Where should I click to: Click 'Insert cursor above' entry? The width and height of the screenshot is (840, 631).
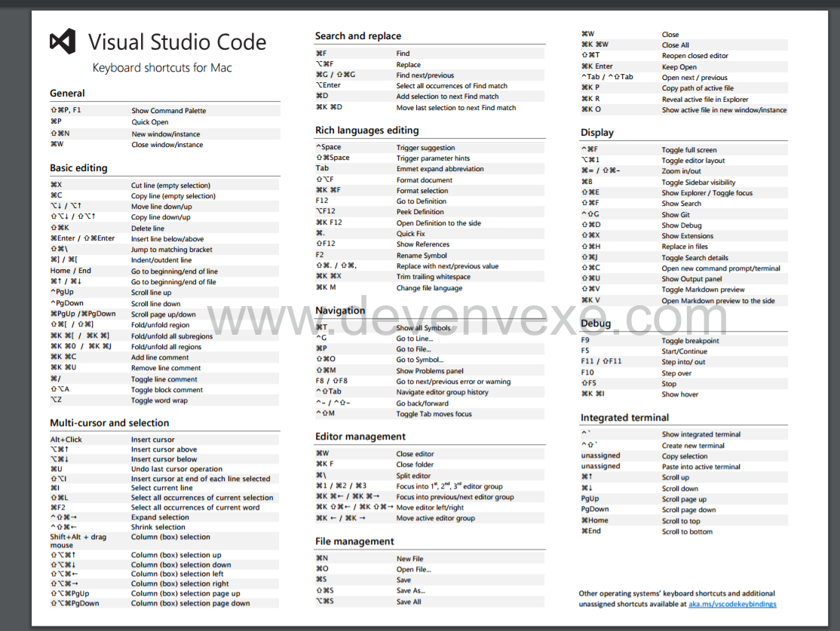pyautogui.click(x=164, y=449)
